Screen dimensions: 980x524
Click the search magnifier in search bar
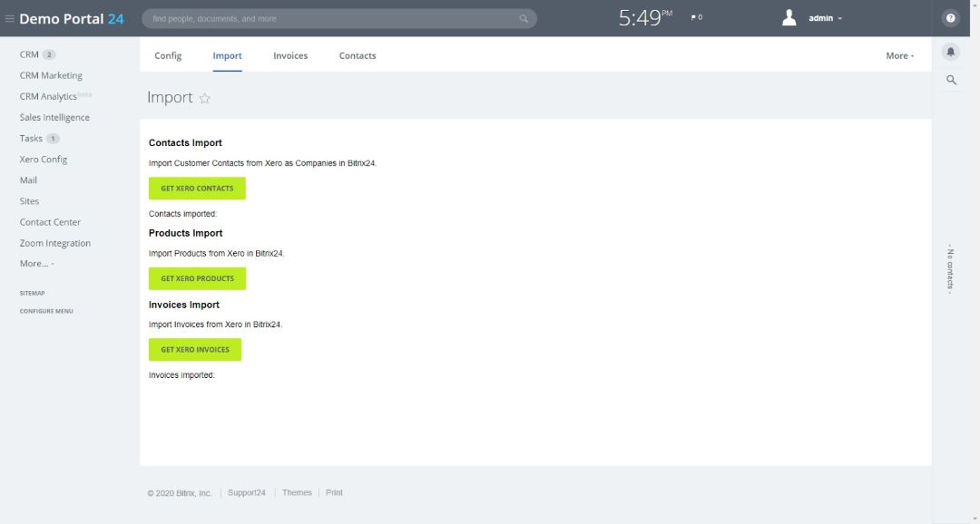[x=524, y=19]
